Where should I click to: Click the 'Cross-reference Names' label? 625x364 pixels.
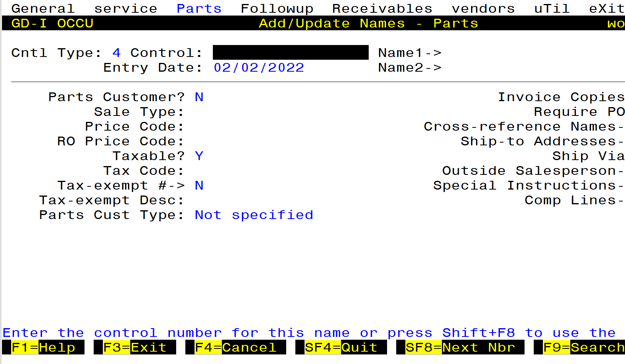520,126
